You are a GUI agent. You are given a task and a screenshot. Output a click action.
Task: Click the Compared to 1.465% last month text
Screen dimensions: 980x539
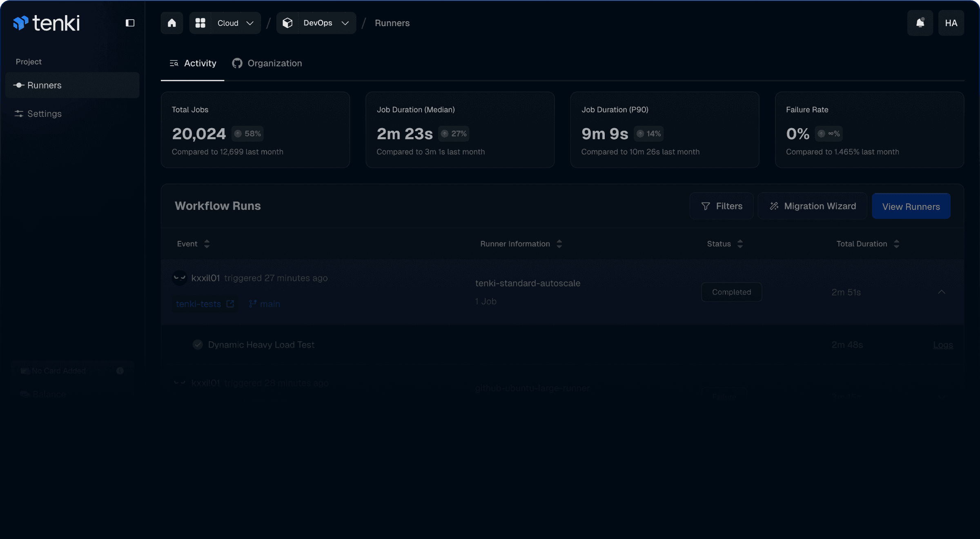pyautogui.click(x=842, y=152)
